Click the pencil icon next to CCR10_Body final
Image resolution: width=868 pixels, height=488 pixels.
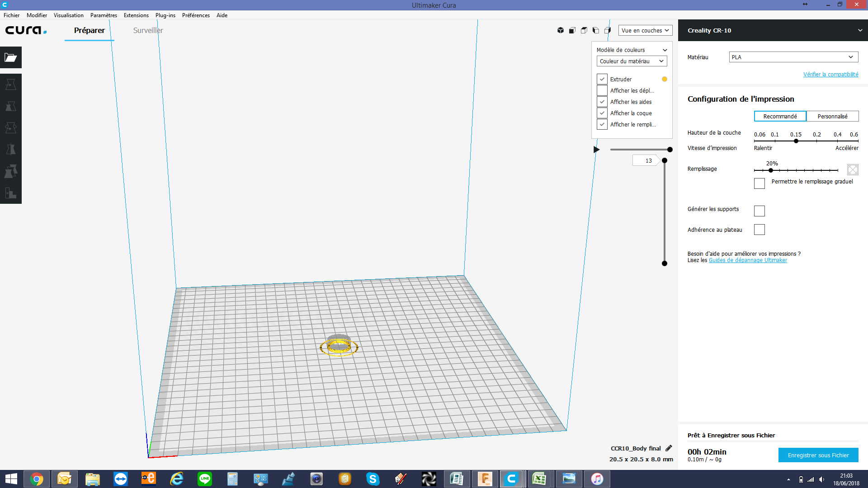click(669, 448)
